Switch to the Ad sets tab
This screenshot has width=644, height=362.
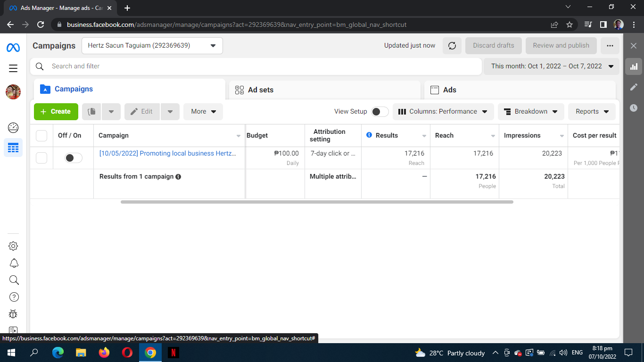(x=325, y=90)
